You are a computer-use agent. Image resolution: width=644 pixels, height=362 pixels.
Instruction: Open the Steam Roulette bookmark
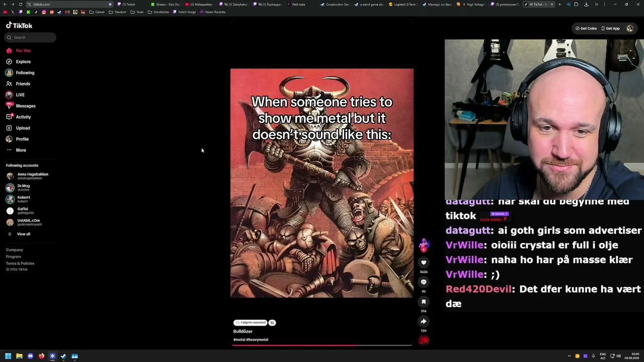tap(213, 12)
